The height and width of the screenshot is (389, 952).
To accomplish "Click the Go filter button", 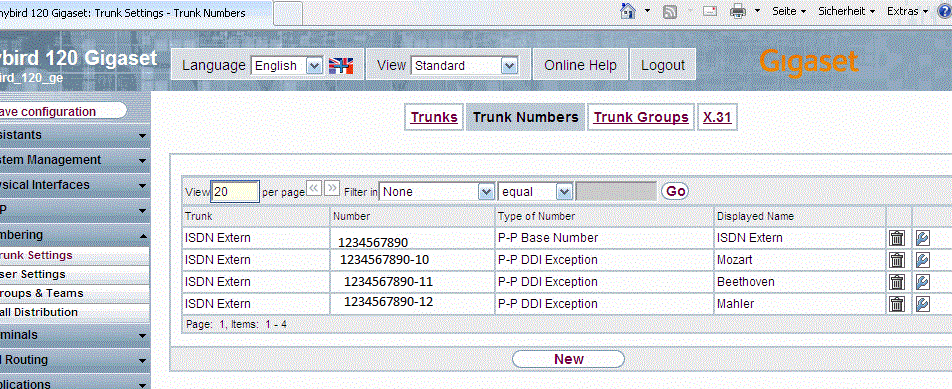I will pos(675,191).
